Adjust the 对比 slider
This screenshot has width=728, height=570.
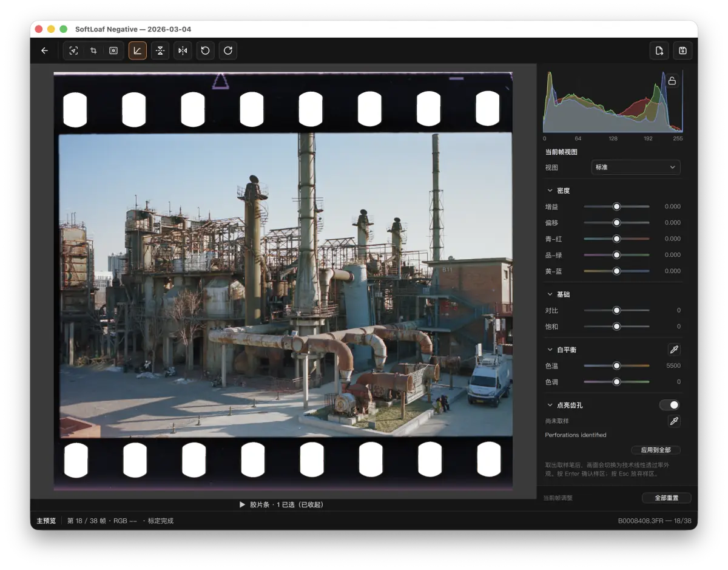616,310
